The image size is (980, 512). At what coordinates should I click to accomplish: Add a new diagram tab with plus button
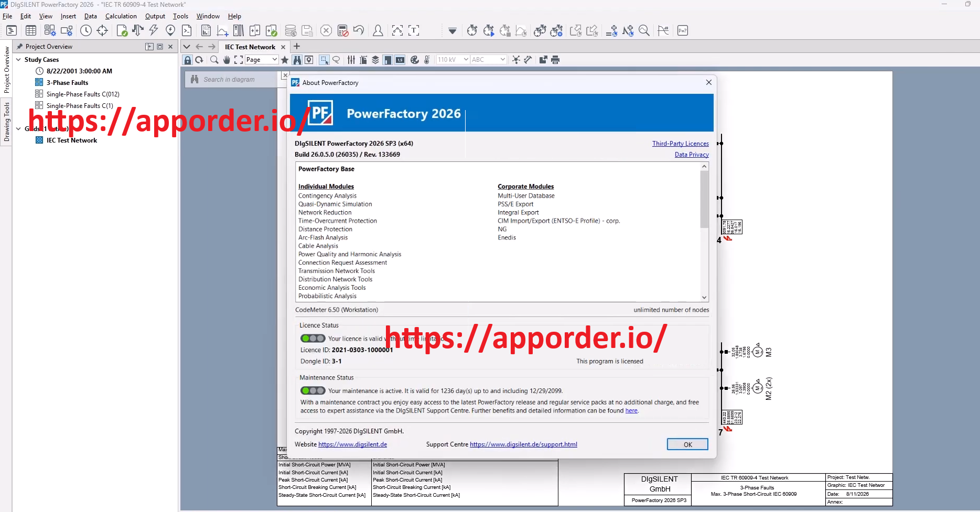coord(297,46)
